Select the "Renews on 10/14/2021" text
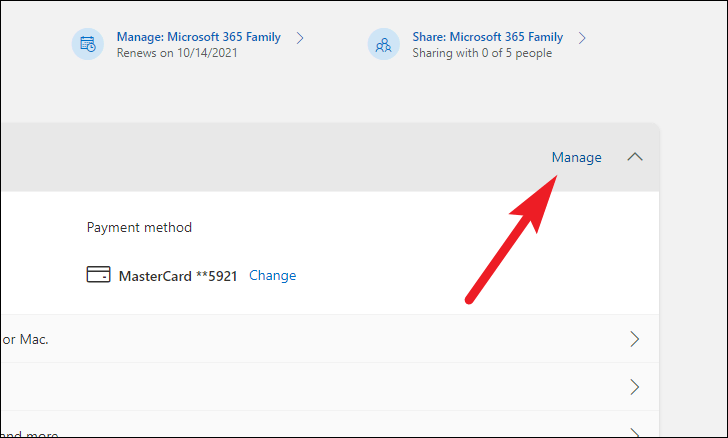Image resolution: width=728 pixels, height=438 pixels. tap(177, 53)
